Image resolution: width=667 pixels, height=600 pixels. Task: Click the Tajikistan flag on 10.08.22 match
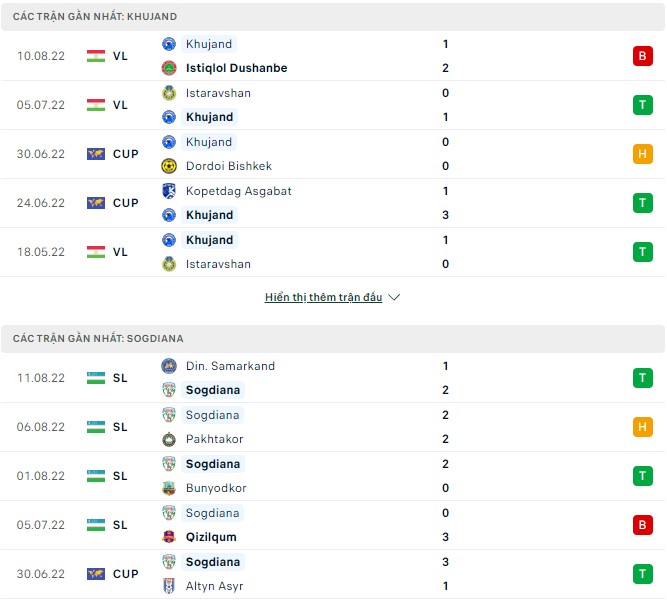96,56
